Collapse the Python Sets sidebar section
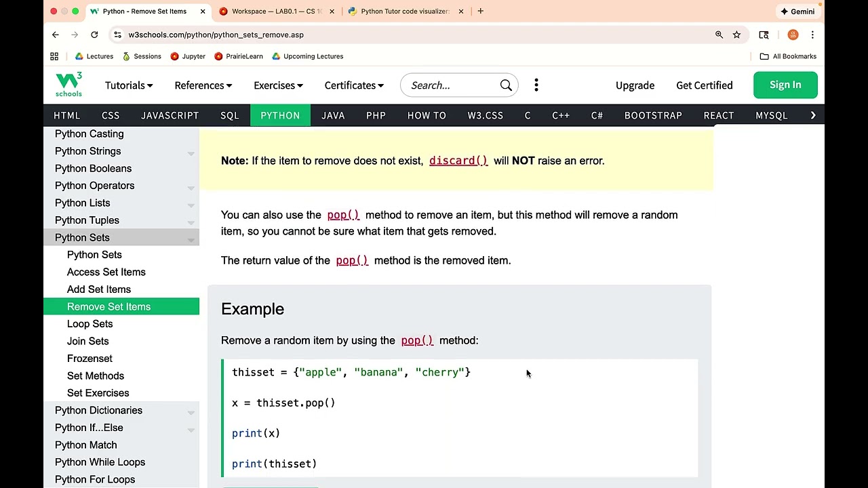Screen dimensions: 868x488 191,239
